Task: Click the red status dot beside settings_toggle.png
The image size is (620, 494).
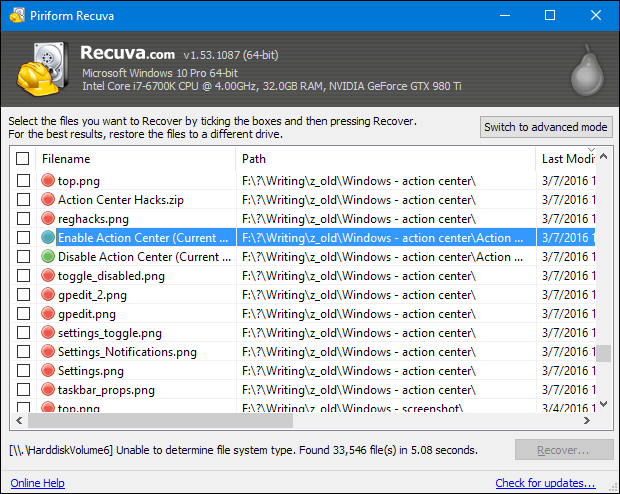Action: 48,332
